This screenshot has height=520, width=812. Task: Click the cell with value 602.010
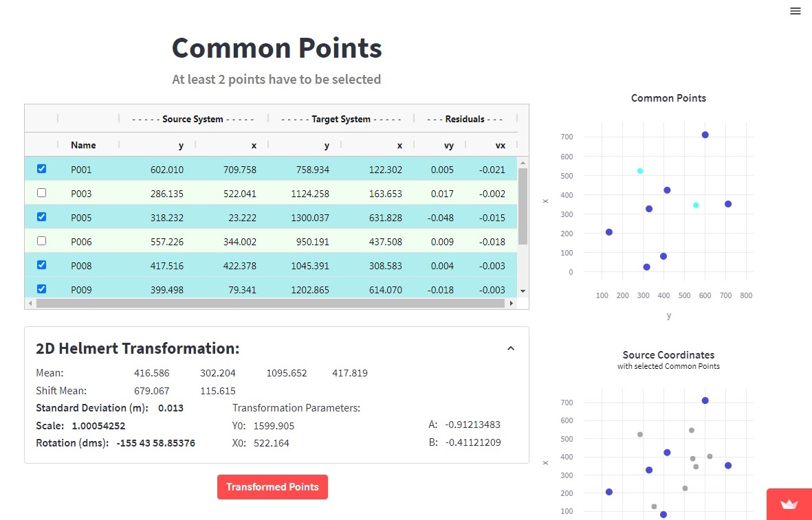pos(167,170)
